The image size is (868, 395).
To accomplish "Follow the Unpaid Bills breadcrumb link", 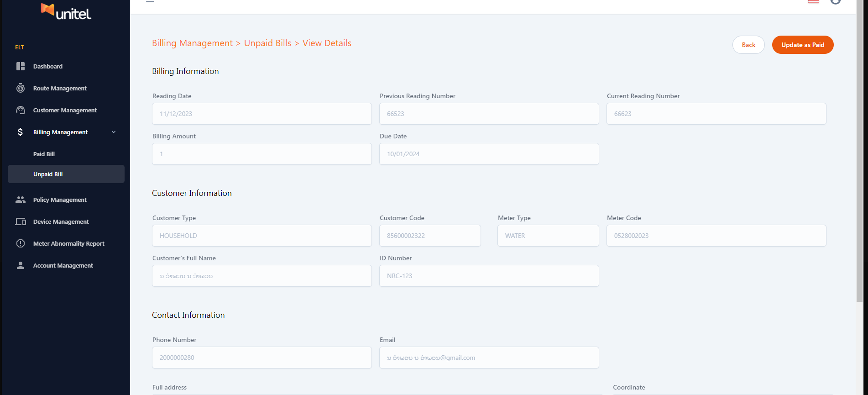I will click(267, 43).
